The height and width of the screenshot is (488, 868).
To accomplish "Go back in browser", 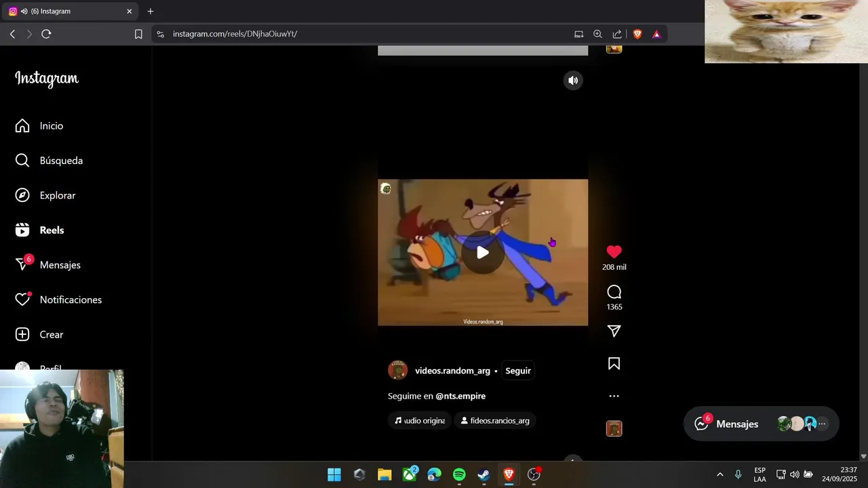I will pos(12,34).
